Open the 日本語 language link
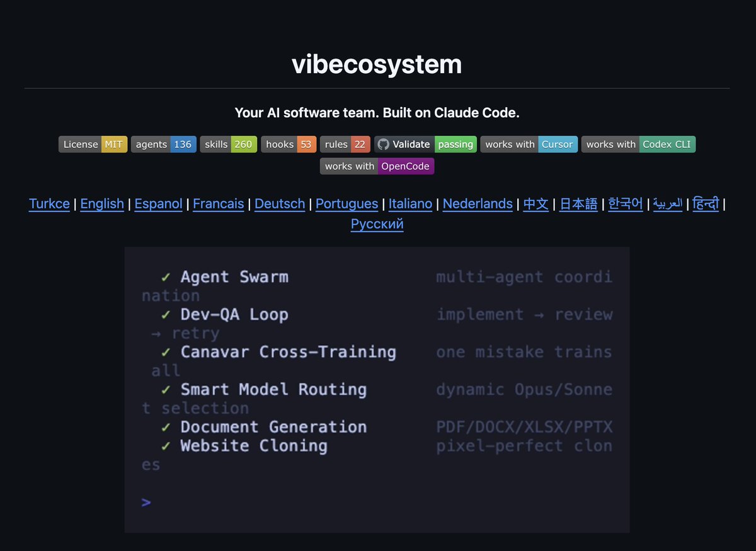This screenshot has width=756, height=551. pos(578,203)
